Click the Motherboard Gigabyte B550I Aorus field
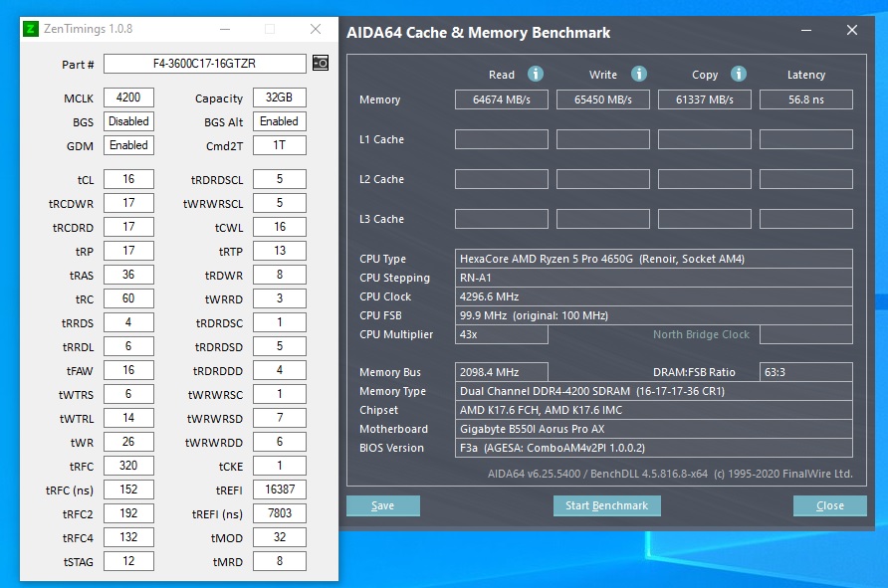 pyautogui.click(x=653, y=429)
